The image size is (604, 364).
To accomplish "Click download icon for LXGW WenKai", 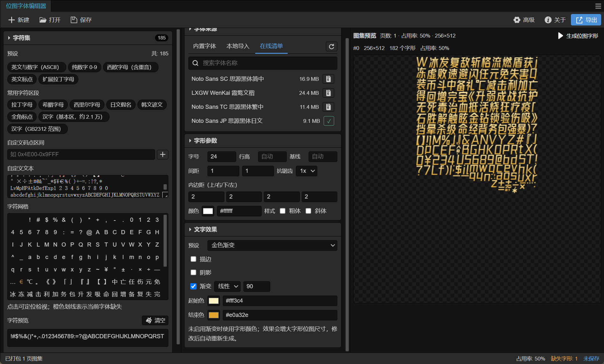I will coord(328,93).
